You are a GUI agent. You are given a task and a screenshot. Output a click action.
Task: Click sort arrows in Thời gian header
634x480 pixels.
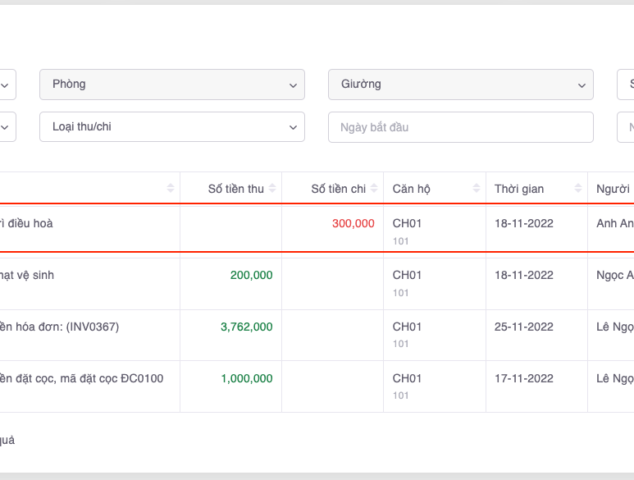tap(578, 188)
